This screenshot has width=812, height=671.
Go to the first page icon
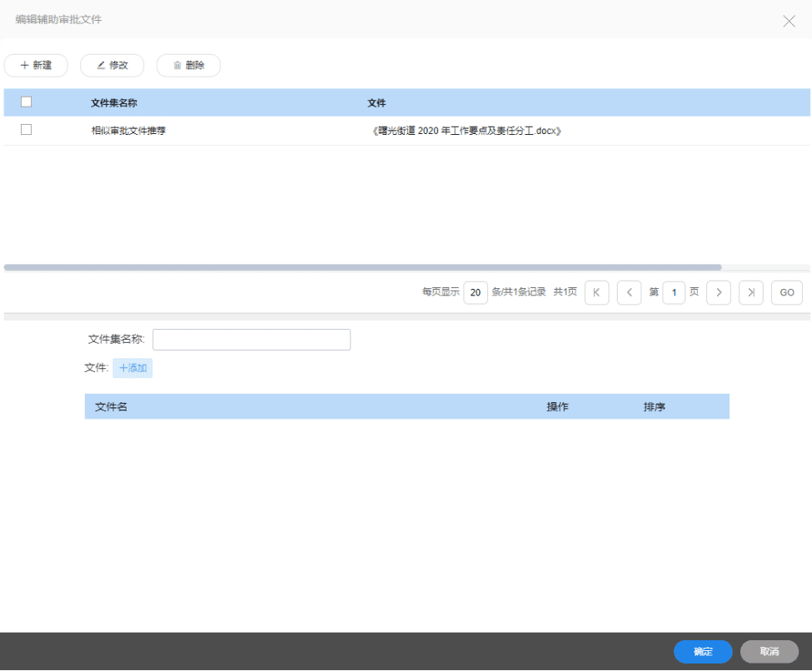(x=596, y=292)
